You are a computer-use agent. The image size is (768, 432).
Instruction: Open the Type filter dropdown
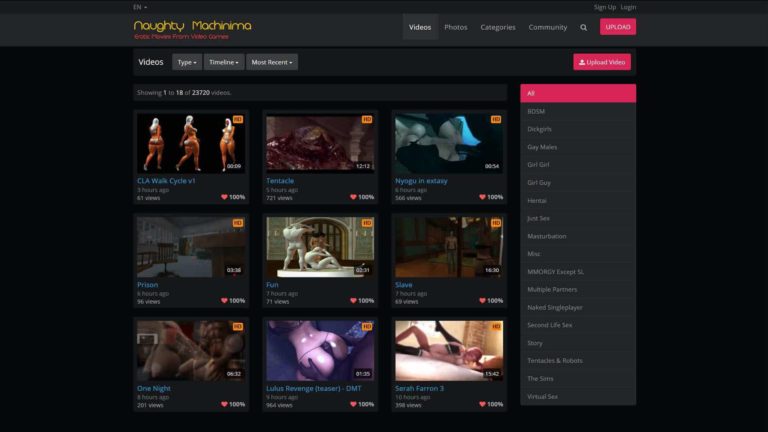[x=187, y=62]
